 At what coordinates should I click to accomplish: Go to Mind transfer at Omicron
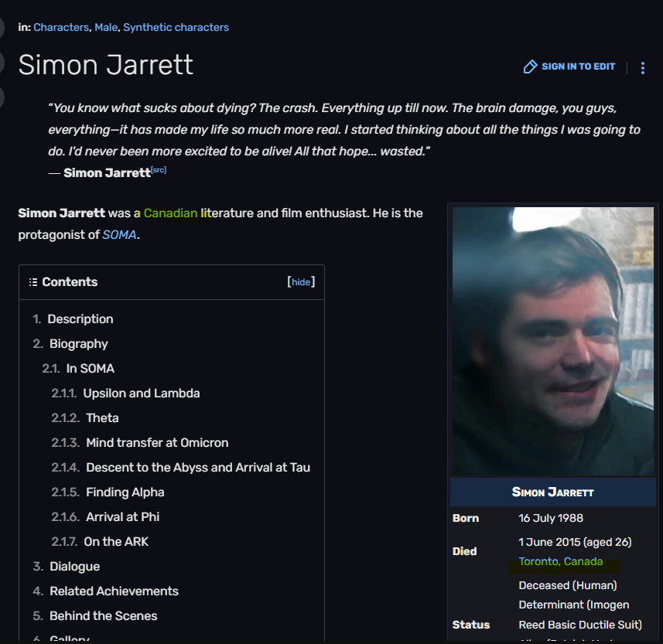click(x=157, y=443)
